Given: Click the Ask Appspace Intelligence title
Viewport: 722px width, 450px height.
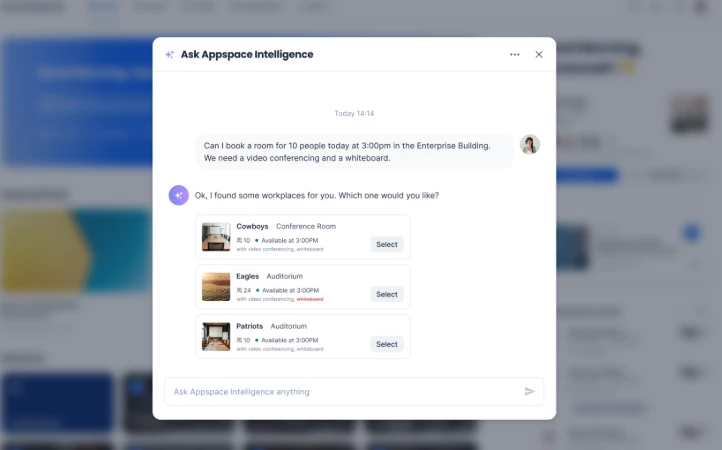Looking at the screenshot, I should point(247,54).
